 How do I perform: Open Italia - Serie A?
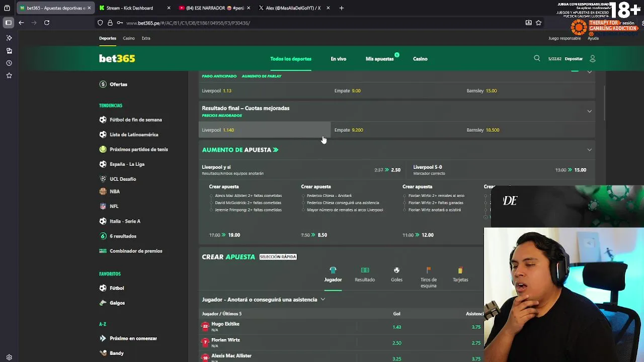pyautogui.click(x=125, y=221)
